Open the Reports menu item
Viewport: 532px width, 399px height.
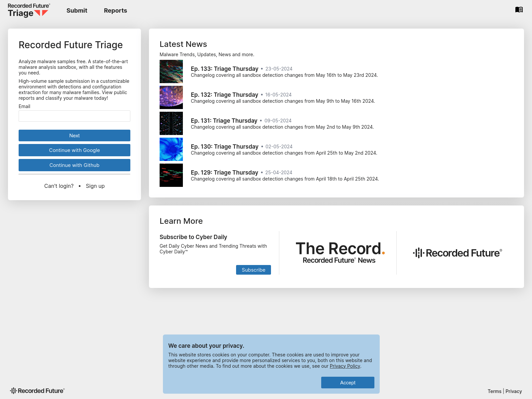click(x=115, y=11)
